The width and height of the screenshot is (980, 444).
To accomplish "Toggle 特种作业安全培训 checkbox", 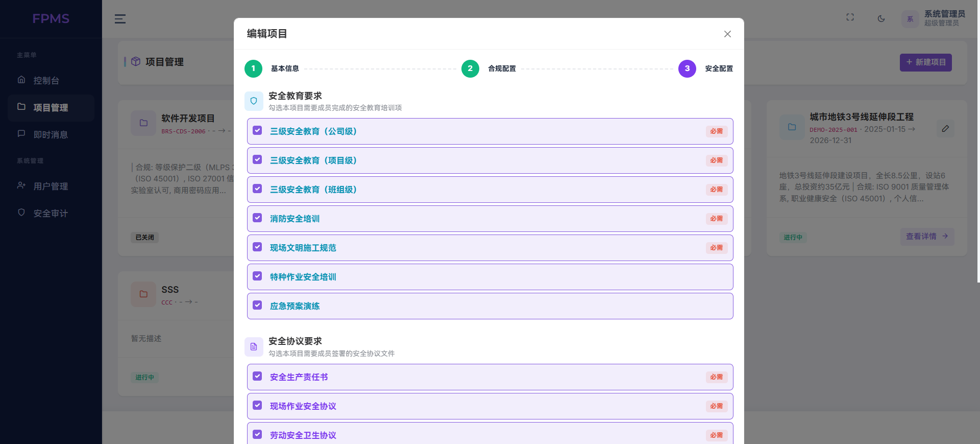I will coord(258,276).
